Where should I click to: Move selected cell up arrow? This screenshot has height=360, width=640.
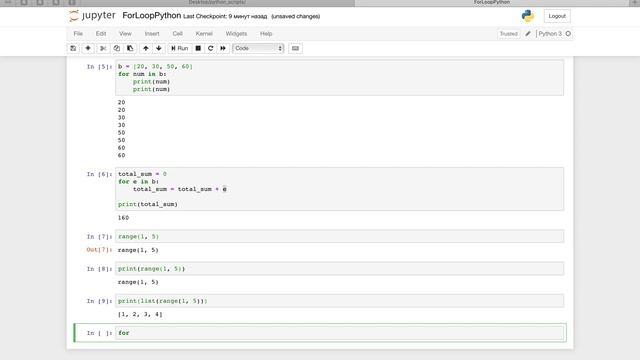146,48
